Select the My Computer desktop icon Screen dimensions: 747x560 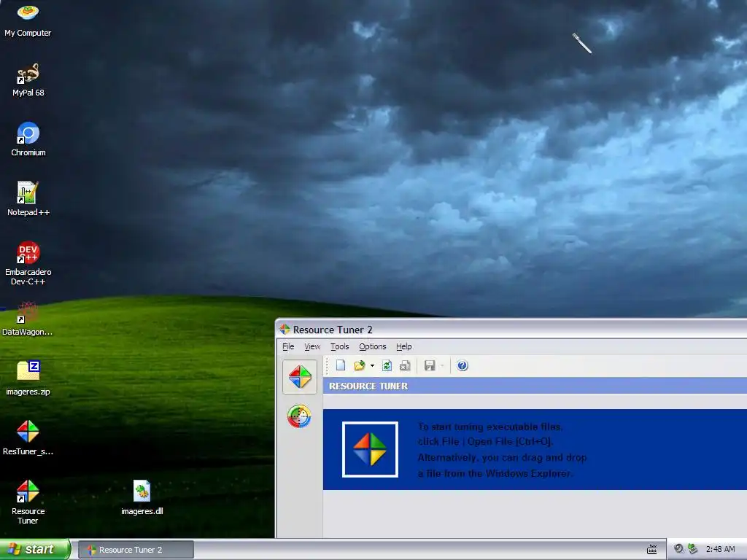coord(28,21)
